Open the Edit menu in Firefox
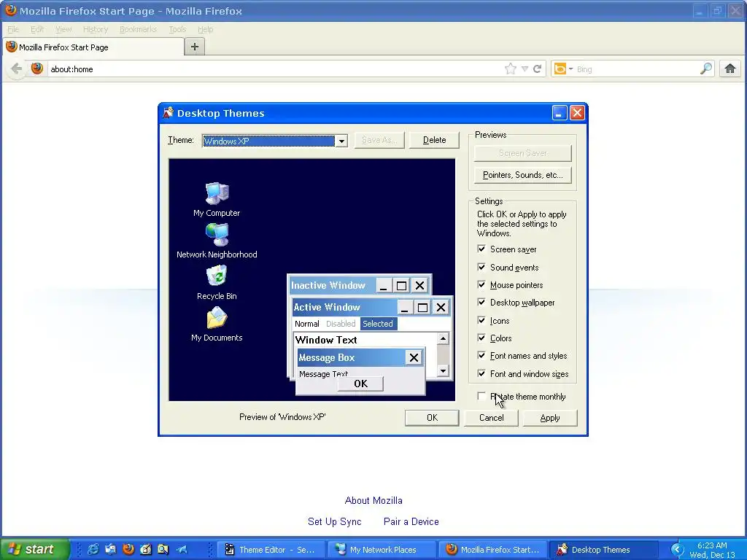Image resolution: width=747 pixels, height=560 pixels. (x=37, y=29)
